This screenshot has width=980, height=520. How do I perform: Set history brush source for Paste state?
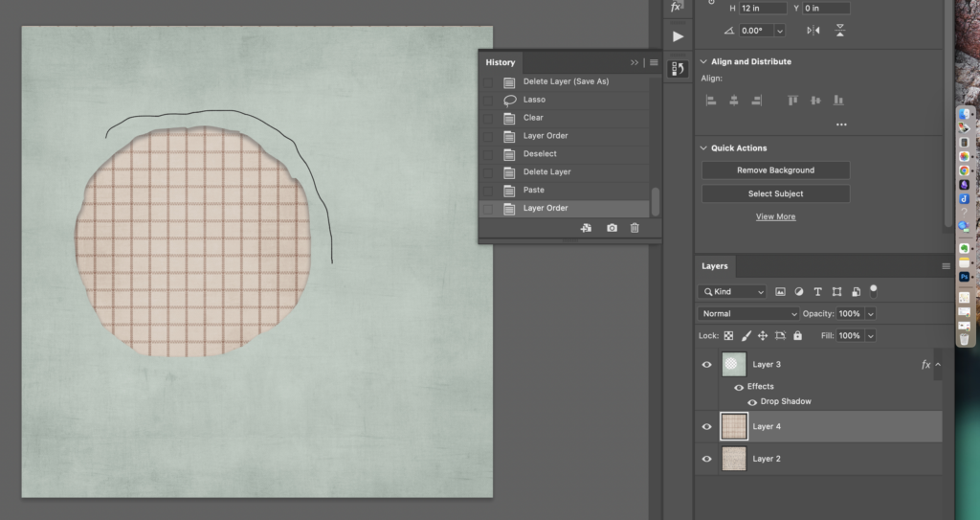coord(488,191)
